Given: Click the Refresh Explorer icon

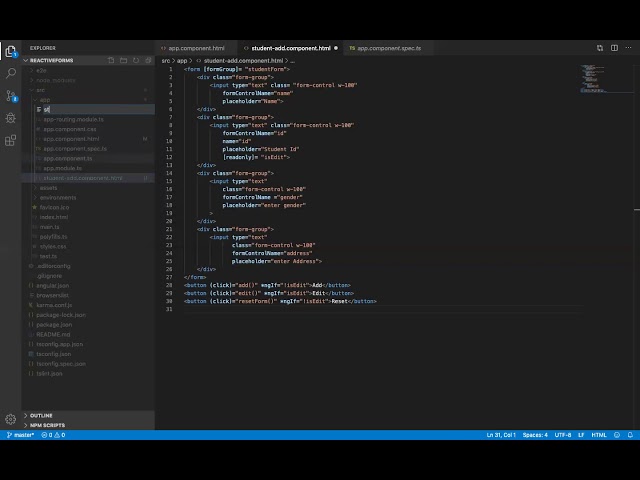Looking at the screenshot, I should [136, 60].
